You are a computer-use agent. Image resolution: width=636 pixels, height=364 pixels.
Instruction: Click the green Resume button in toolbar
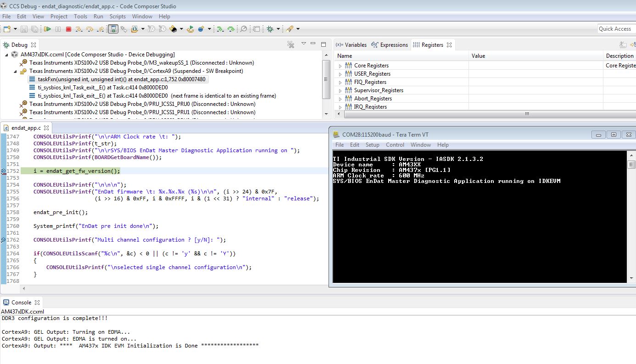coord(47,29)
